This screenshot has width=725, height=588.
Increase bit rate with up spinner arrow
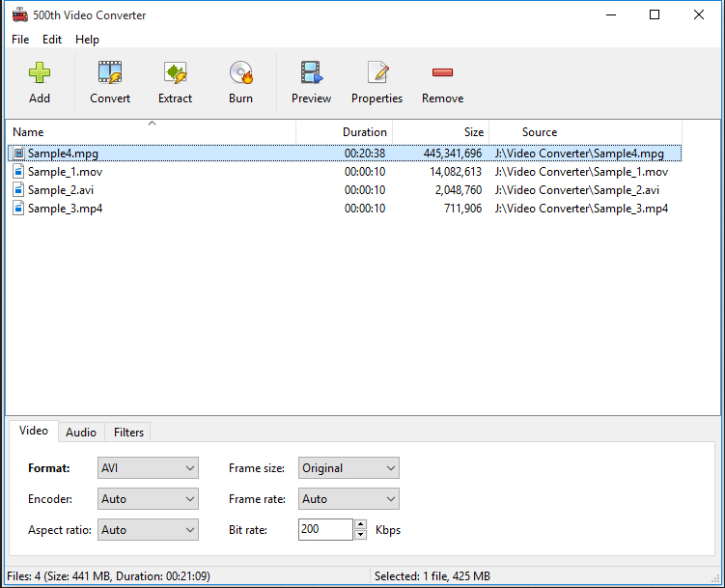(x=361, y=524)
